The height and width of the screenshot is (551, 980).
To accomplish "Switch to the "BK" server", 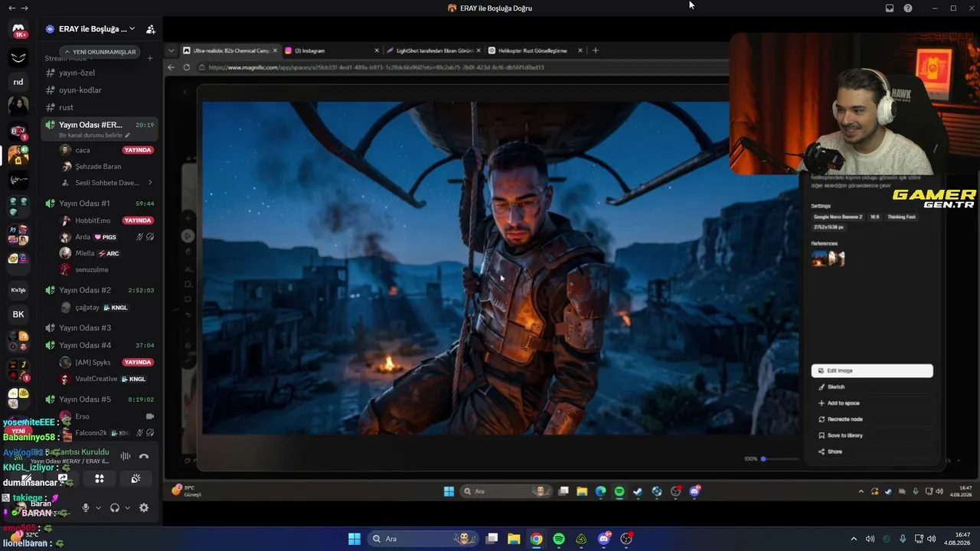I will pyautogui.click(x=18, y=314).
